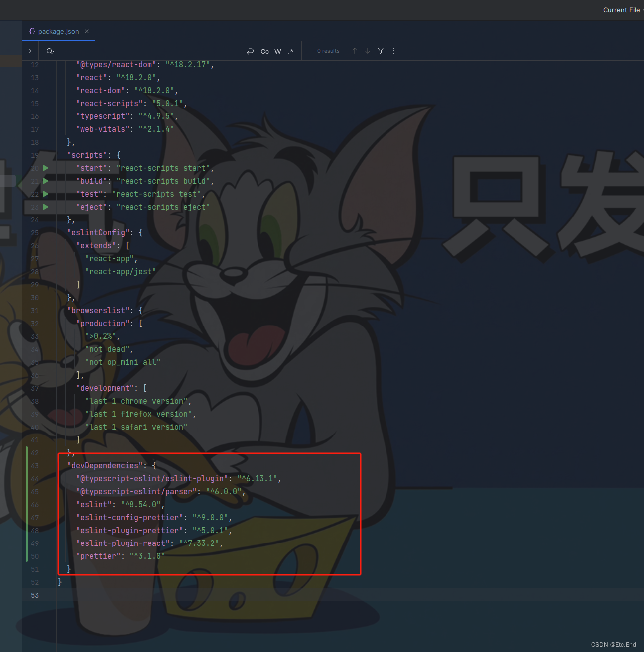Open the search bar more options menu
This screenshot has height=652, width=644.
pyautogui.click(x=393, y=51)
